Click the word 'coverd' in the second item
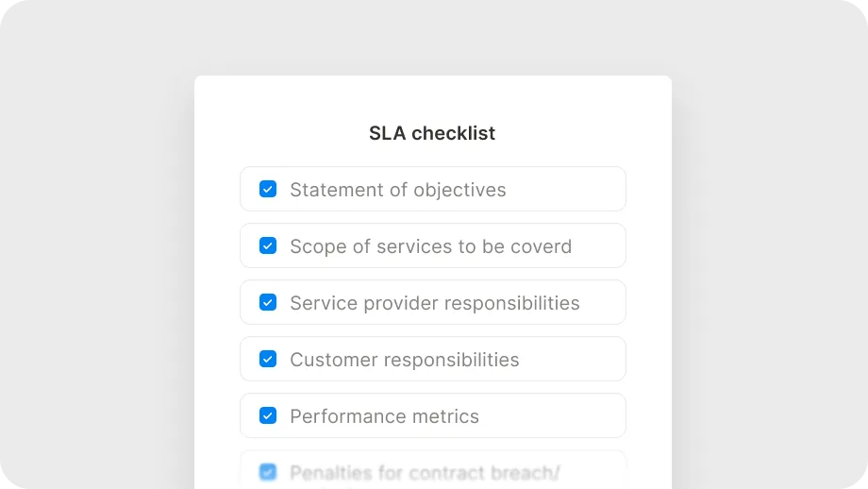 tap(542, 246)
